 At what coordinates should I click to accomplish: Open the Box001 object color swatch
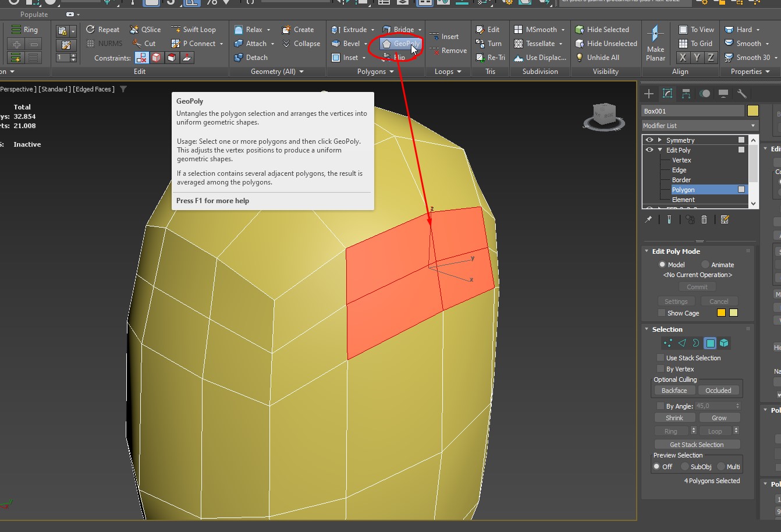[x=753, y=111]
